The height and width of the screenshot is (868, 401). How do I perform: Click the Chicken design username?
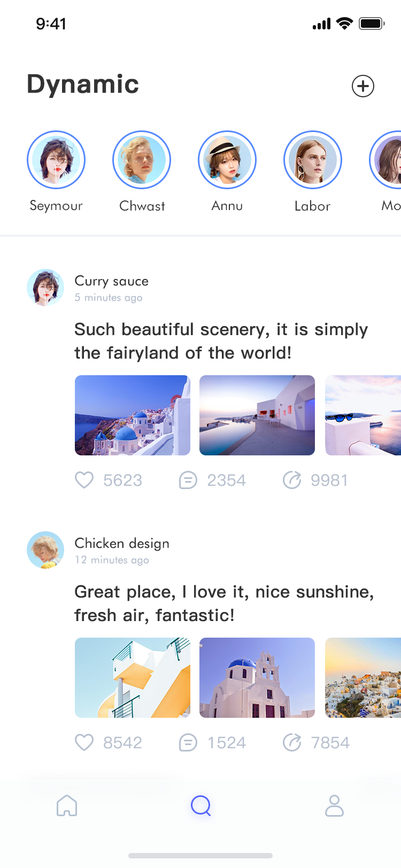tap(122, 544)
